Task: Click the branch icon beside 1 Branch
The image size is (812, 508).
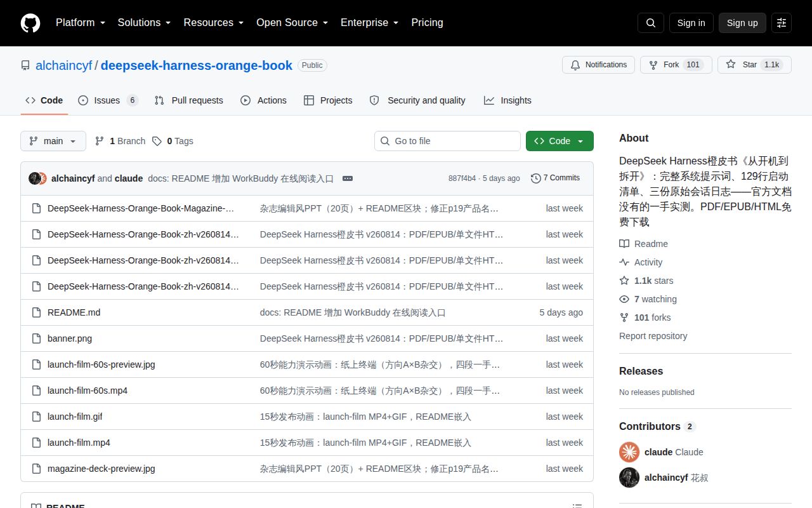Action: tap(100, 141)
